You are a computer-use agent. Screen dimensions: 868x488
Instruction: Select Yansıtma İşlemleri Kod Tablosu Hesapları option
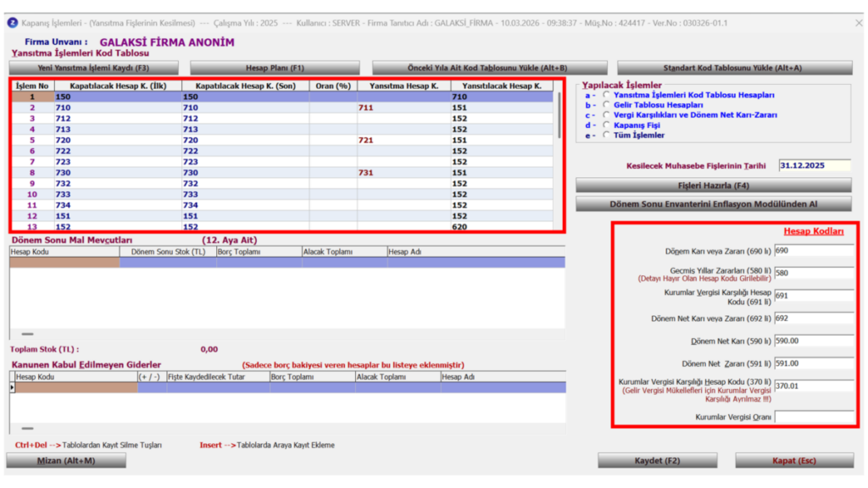pyautogui.click(x=606, y=95)
